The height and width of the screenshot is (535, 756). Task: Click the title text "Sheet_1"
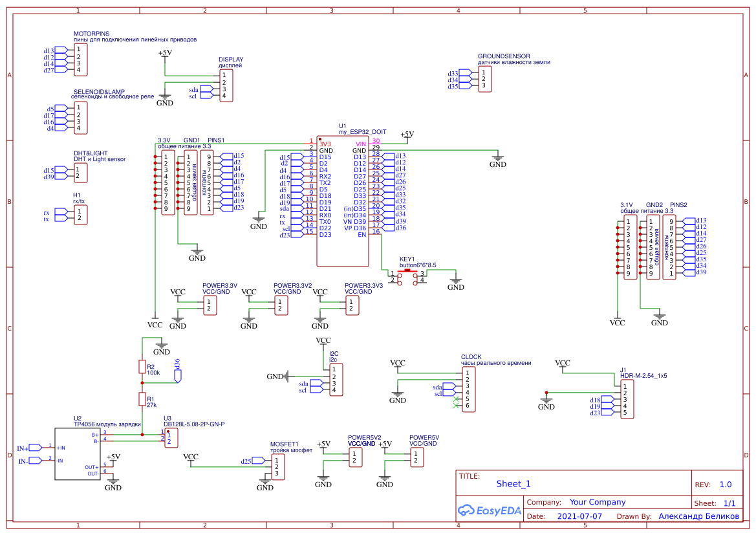(x=513, y=484)
